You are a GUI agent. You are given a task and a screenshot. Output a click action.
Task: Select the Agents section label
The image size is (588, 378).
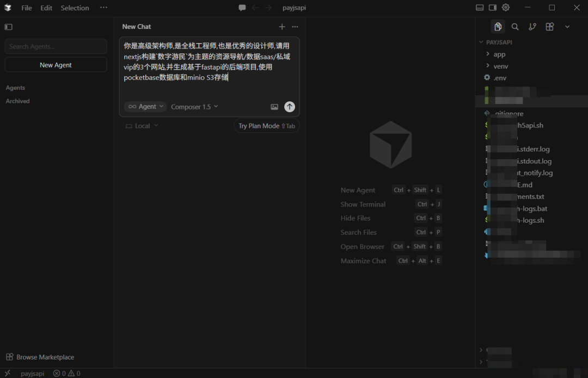[15, 88]
